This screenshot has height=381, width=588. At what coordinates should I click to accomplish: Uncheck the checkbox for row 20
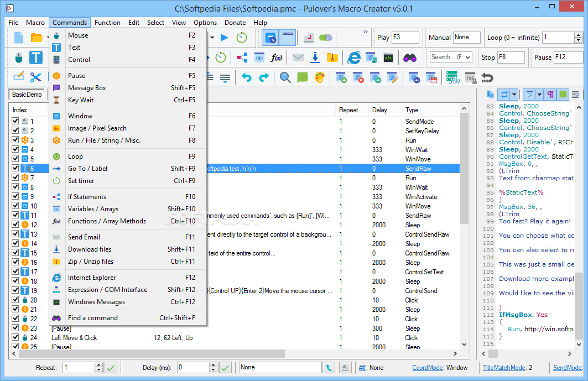click(15, 299)
